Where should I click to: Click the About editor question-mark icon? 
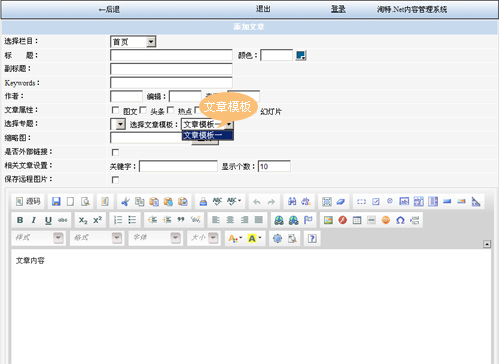pos(312,238)
